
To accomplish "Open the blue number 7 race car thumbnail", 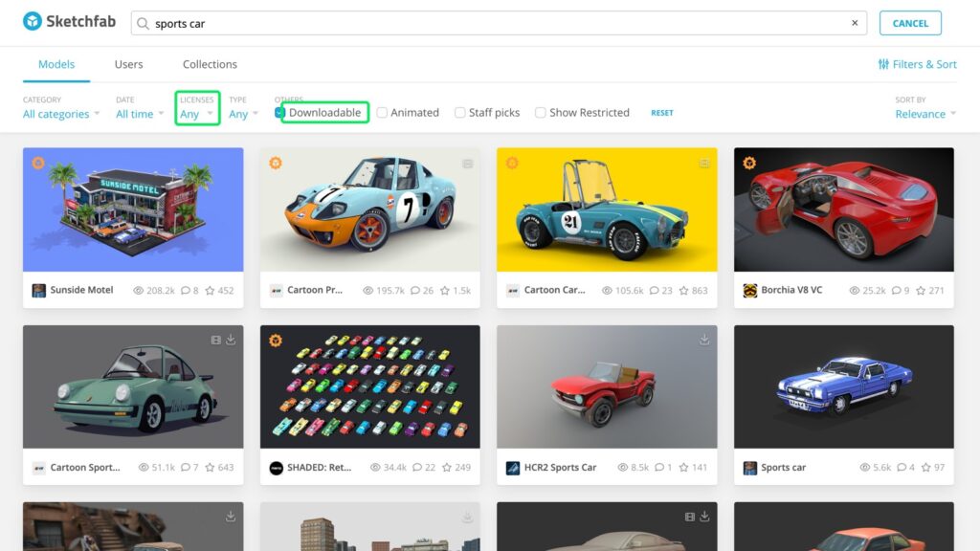I will (x=370, y=209).
